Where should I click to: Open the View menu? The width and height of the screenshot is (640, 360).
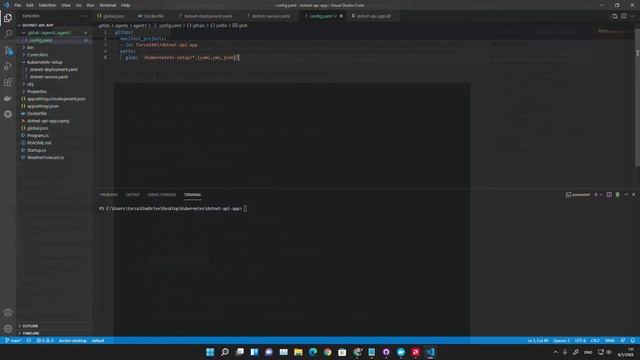pos(66,5)
